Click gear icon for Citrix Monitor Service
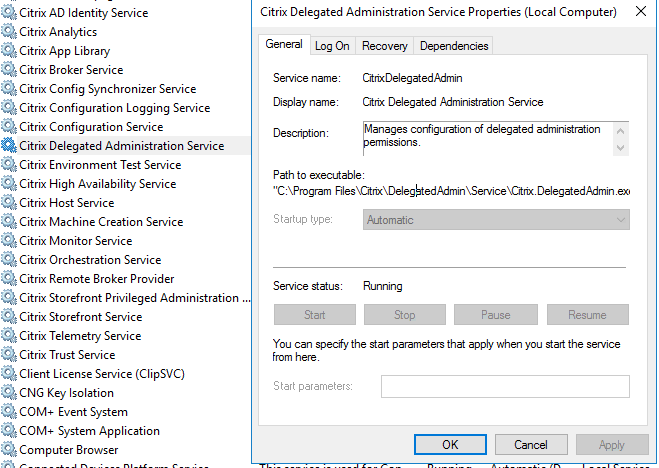The height and width of the screenshot is (468, 659). (9, 241)
